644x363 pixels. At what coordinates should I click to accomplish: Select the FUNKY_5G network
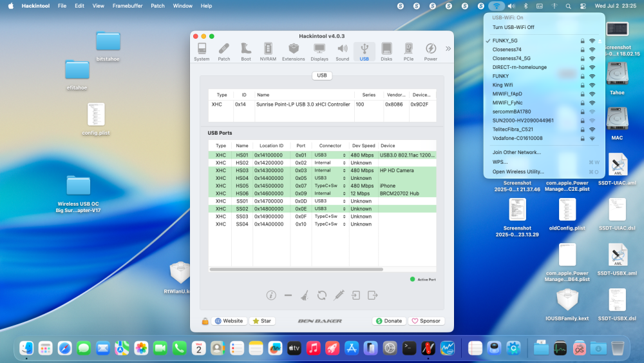(x=544, y=41)
